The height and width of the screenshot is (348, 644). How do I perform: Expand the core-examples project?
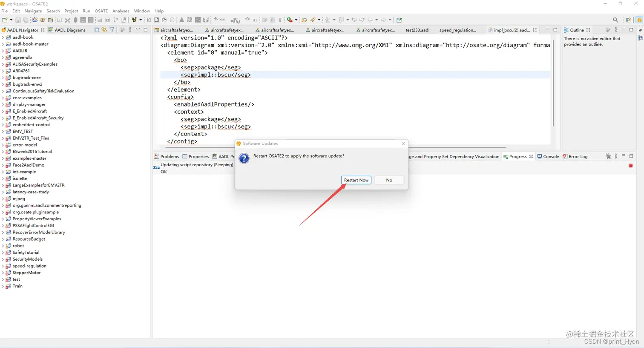(3, 98)
